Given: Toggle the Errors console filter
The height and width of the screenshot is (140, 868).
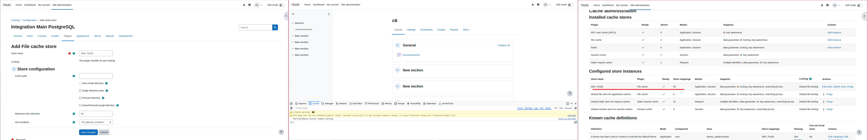Looking at the screenshot, I should [x=520, y=108].
